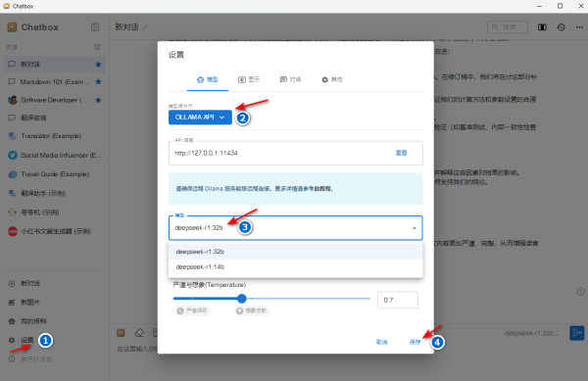Open the 翻译咨询 conversation
Screen dimensions: 588x381
pos(55,118)
